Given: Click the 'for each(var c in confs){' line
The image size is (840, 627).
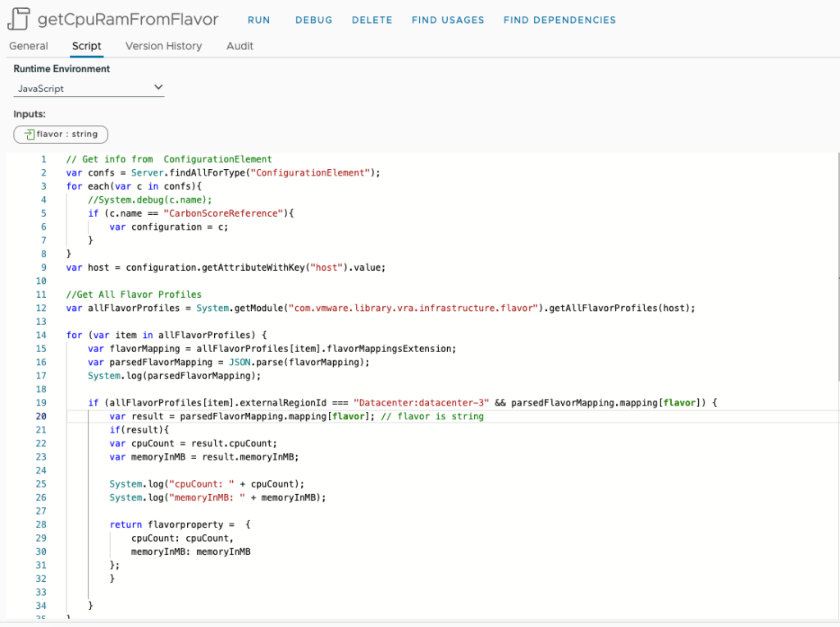Looking at the screenshot, I should [134, 186].
